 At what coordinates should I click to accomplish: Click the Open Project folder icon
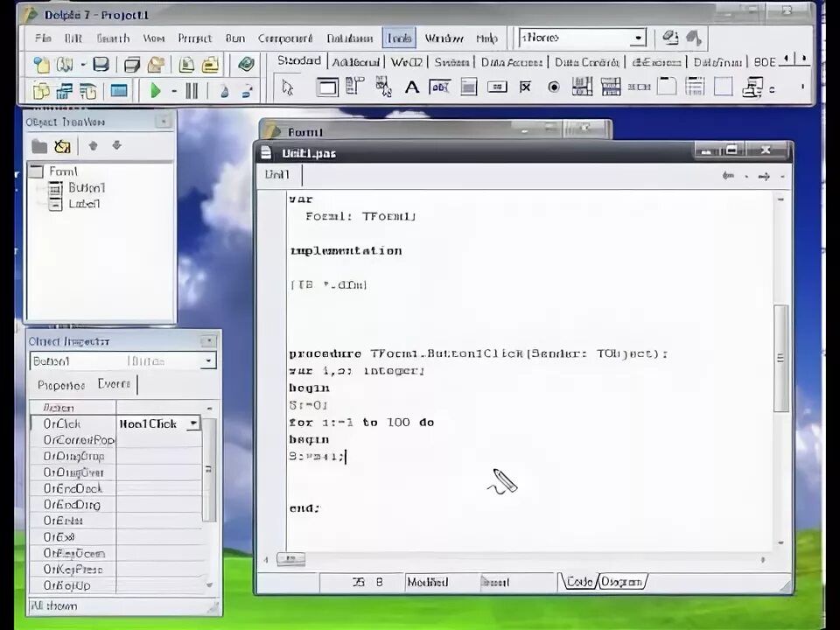coord(156,65)
